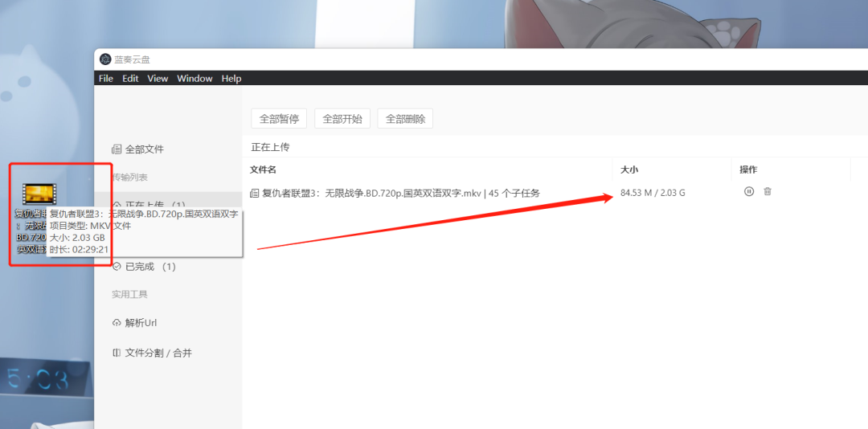
Task: Click the 全部文件 sidebar icon
Action: point(117,149)
